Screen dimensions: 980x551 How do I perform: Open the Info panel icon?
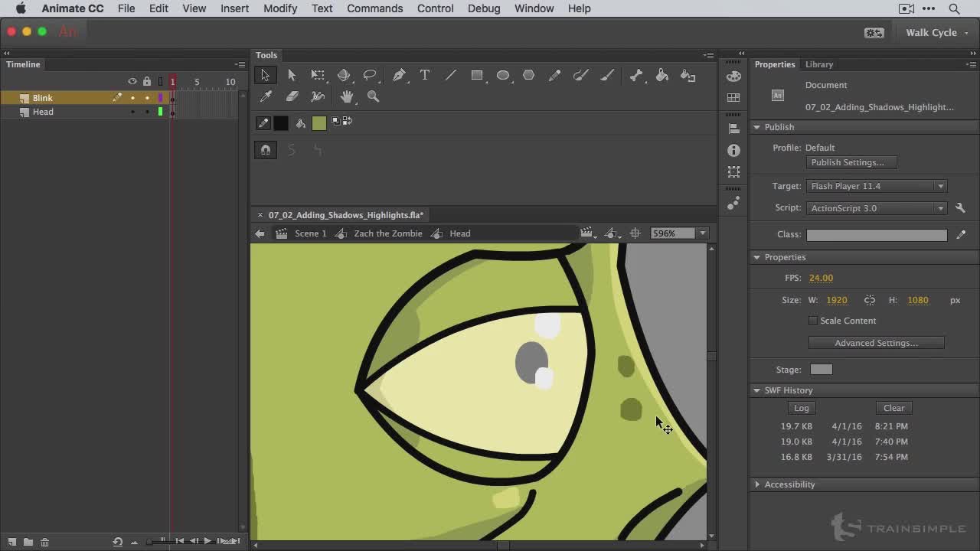733,151
